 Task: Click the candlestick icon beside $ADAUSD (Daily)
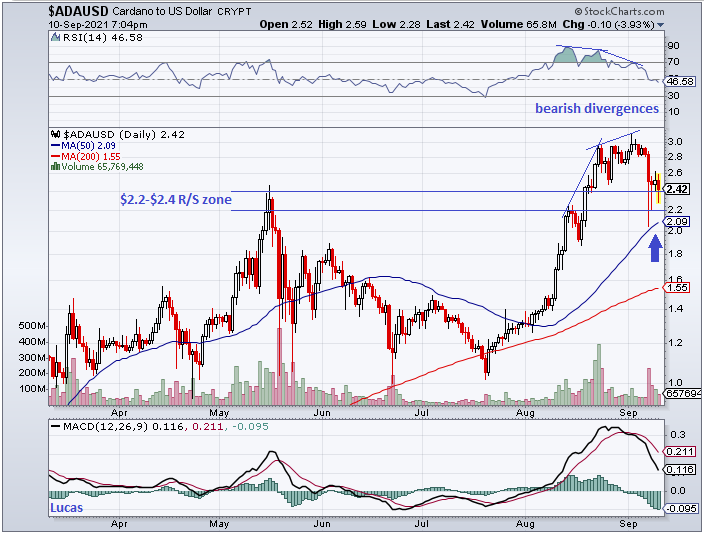(56, 134)
